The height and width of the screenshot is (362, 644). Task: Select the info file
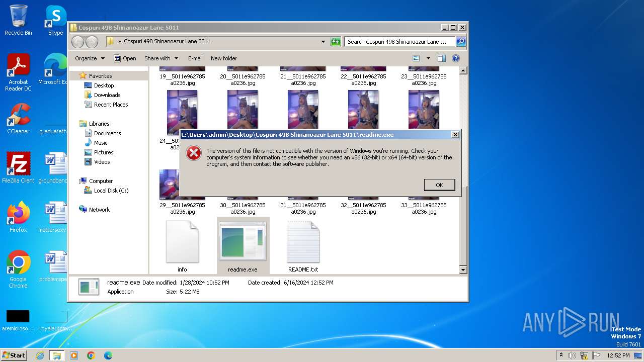coord(182,246)
